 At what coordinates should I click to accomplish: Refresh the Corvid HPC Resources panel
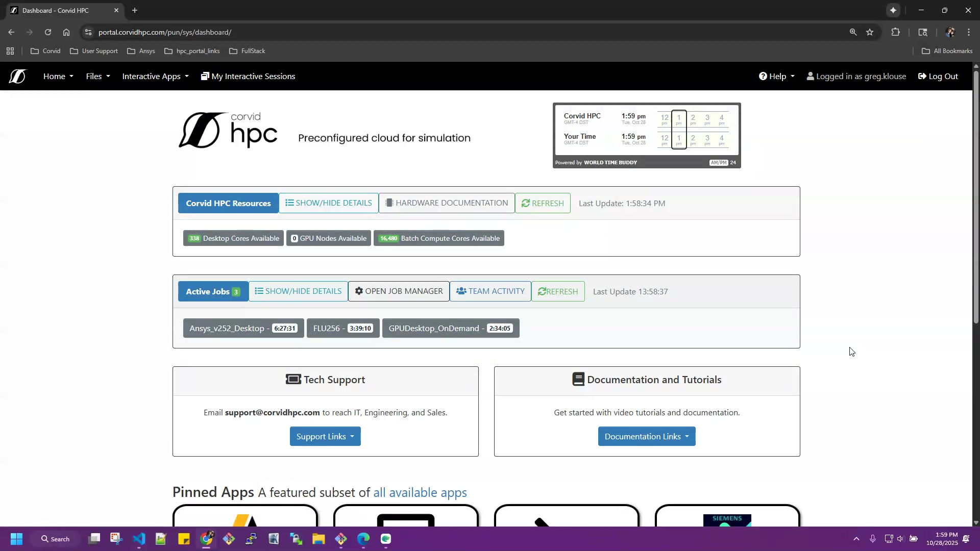click(543, 203)
